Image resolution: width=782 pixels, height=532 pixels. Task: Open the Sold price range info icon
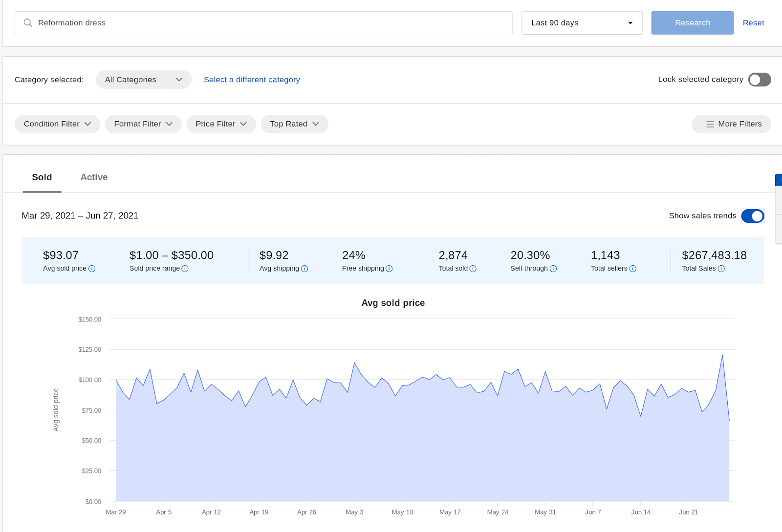coord(185,269)
